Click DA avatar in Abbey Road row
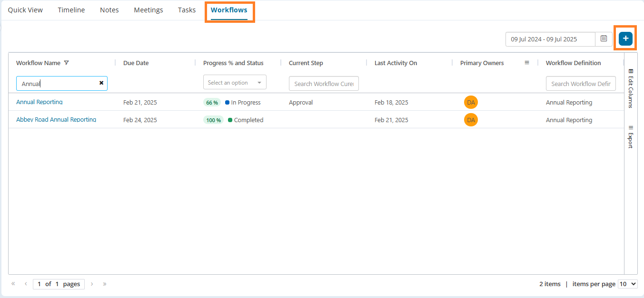The image size is (644, 298). tap(471, 120)
